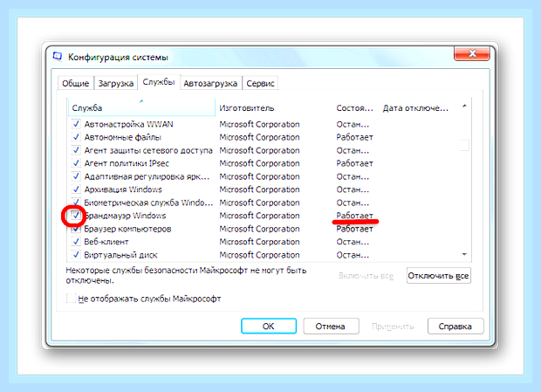Open the Сервис tab

(x=260, y=83)
